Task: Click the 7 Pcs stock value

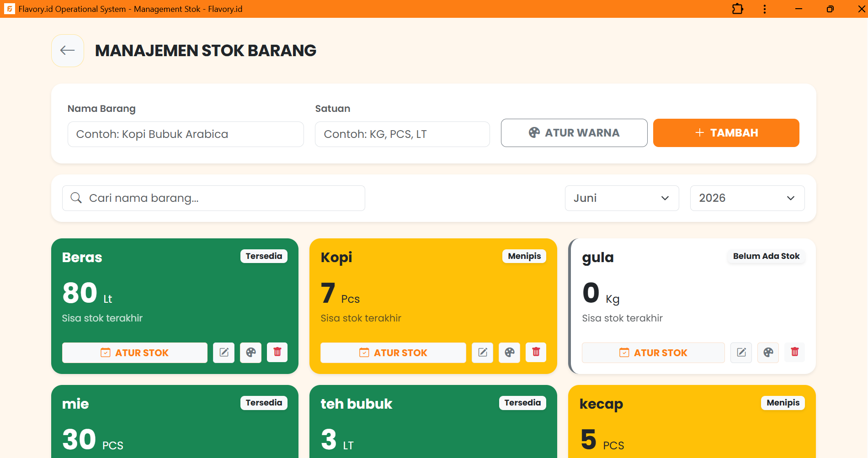Action: (x=340, y=293)
